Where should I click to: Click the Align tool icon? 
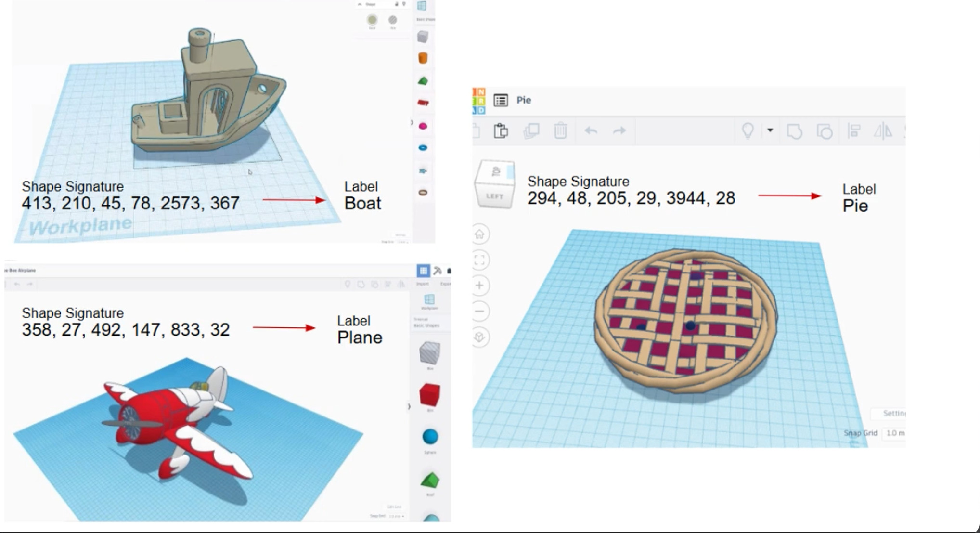[854, 131]
